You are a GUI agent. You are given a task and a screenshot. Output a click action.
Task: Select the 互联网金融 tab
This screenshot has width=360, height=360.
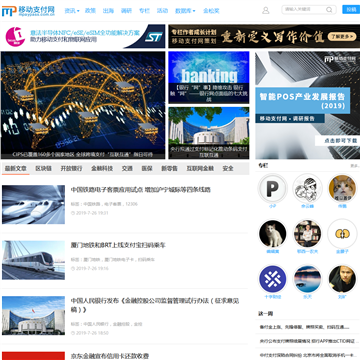coord(200,169)
